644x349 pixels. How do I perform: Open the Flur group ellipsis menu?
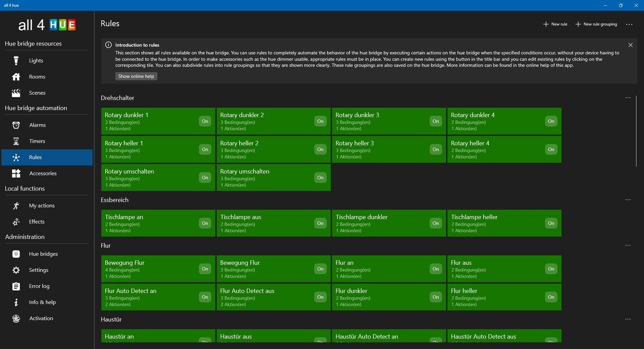(628, 245)
